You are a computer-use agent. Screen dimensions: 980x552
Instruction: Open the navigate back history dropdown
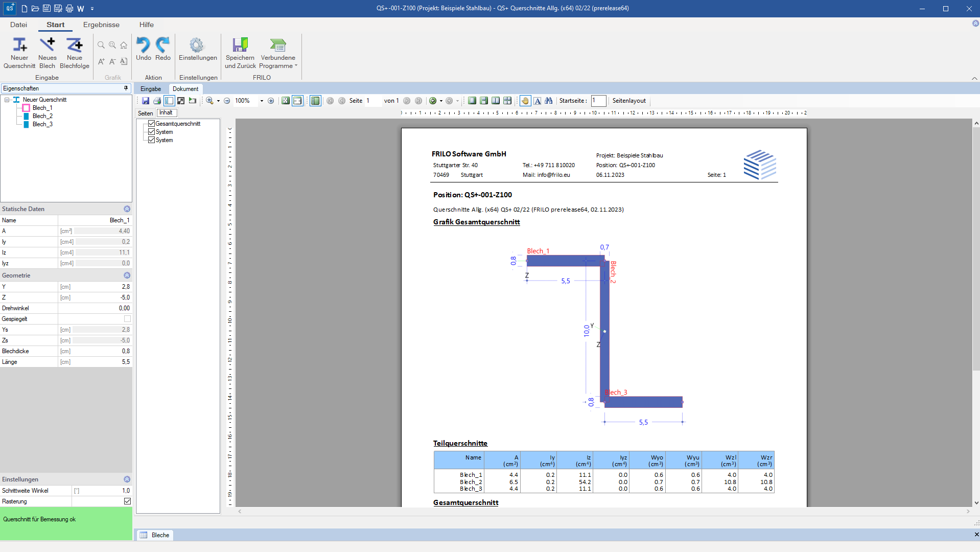(x=441, y=101)
